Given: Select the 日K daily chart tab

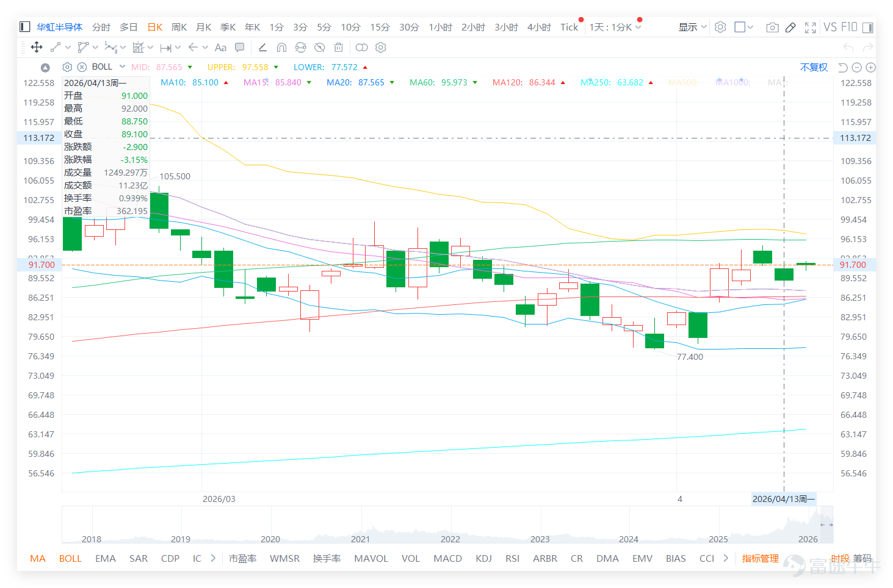Looking at the screenshot, I should coord(154,27).
